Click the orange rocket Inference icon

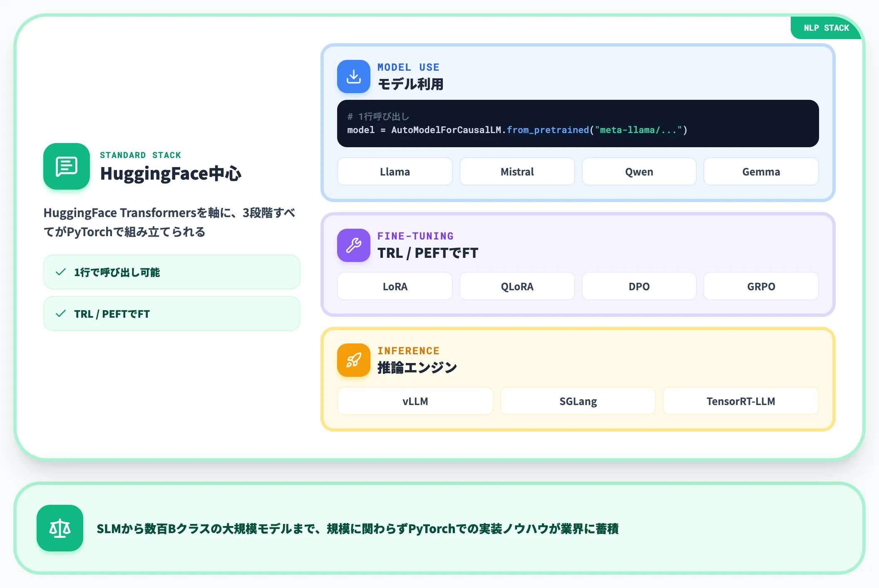(x=354, y=360)
